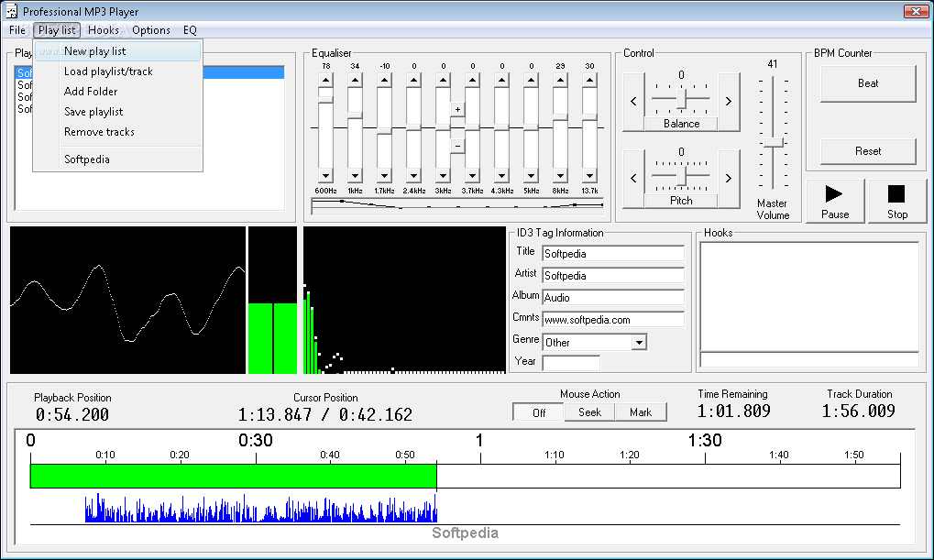
Task: Click the 4.3kHz band up arrow
Action: [501, 80]
